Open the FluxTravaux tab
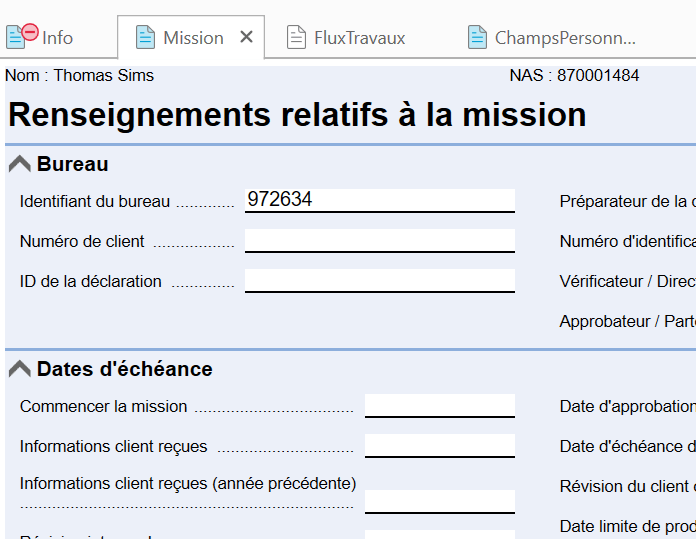696x539 pixels. [360, 38]
